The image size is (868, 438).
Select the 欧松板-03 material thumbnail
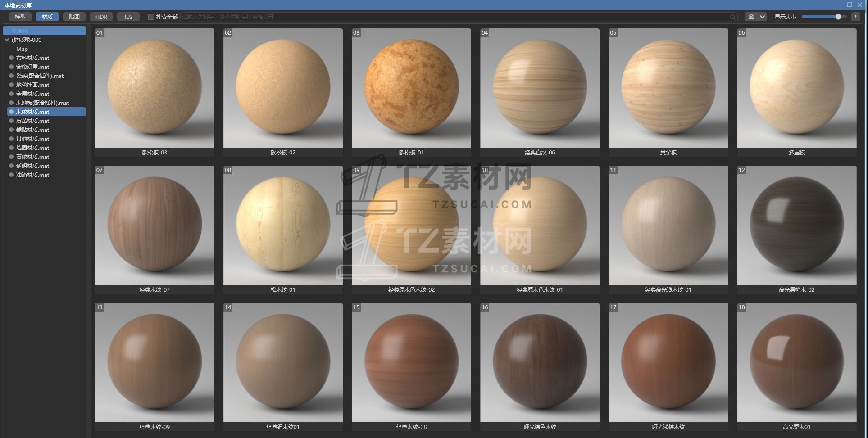155,88
